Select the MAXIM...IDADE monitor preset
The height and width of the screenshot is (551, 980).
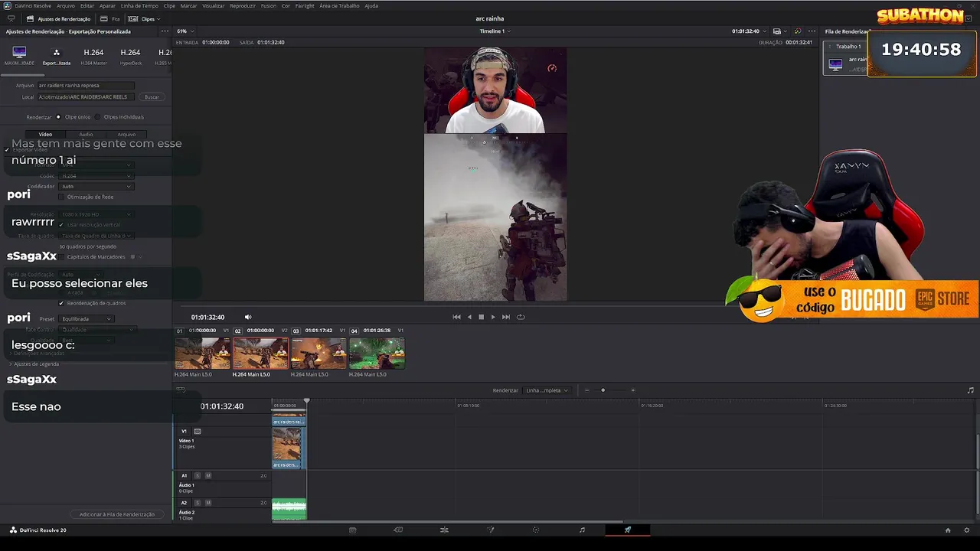[19, 55]
